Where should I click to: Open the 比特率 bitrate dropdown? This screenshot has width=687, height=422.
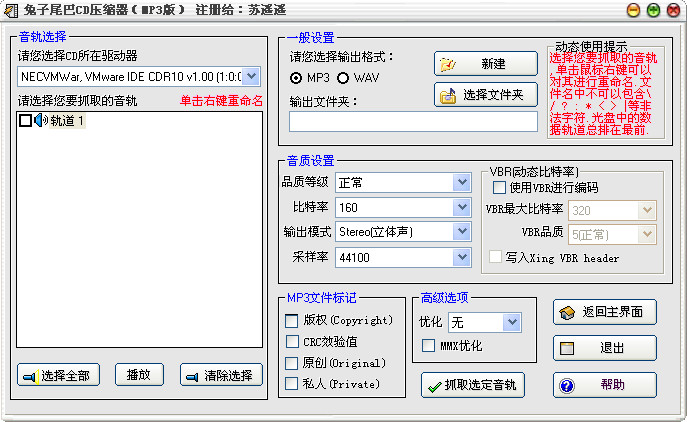(x=462, y=207)
